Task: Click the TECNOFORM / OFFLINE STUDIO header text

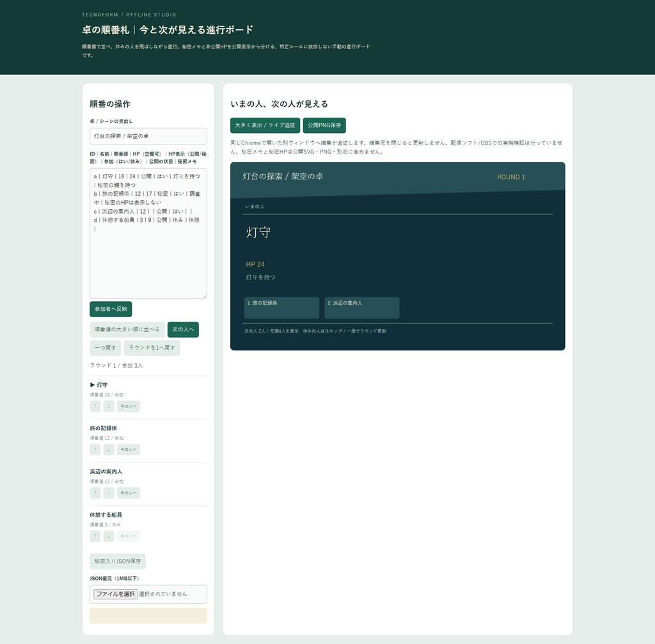Action: (129, 15)
